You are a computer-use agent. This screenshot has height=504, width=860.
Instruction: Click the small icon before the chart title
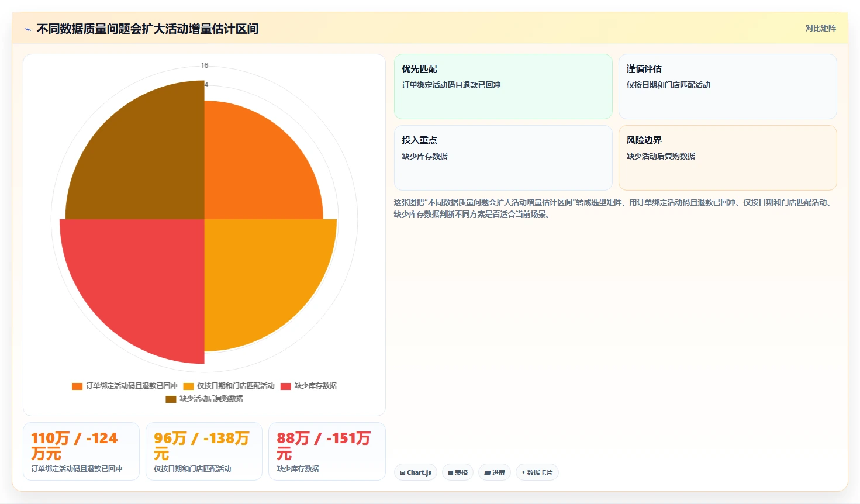[27, 29]
